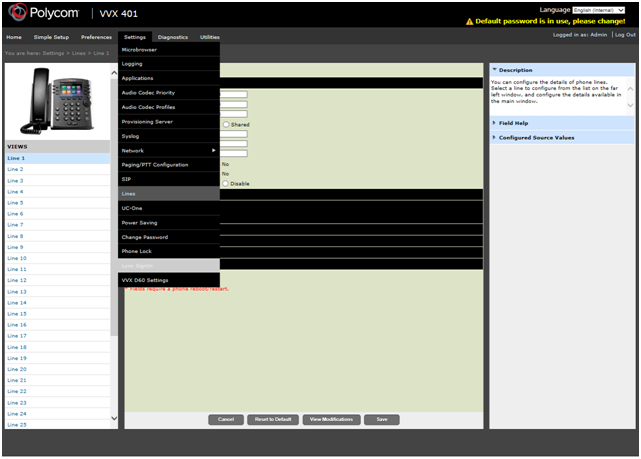Click the Log Out link
The height and width of the screenshot is (459, 641).
(624, 34)
